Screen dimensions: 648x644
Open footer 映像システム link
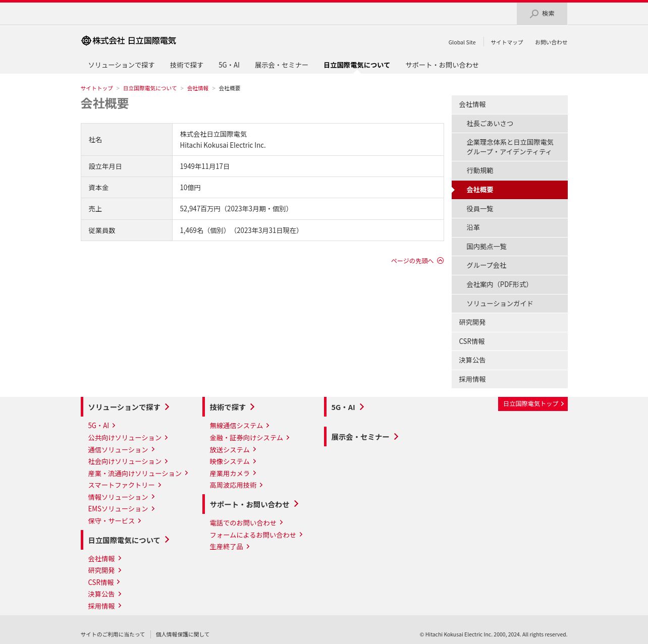tap(233, 461)
